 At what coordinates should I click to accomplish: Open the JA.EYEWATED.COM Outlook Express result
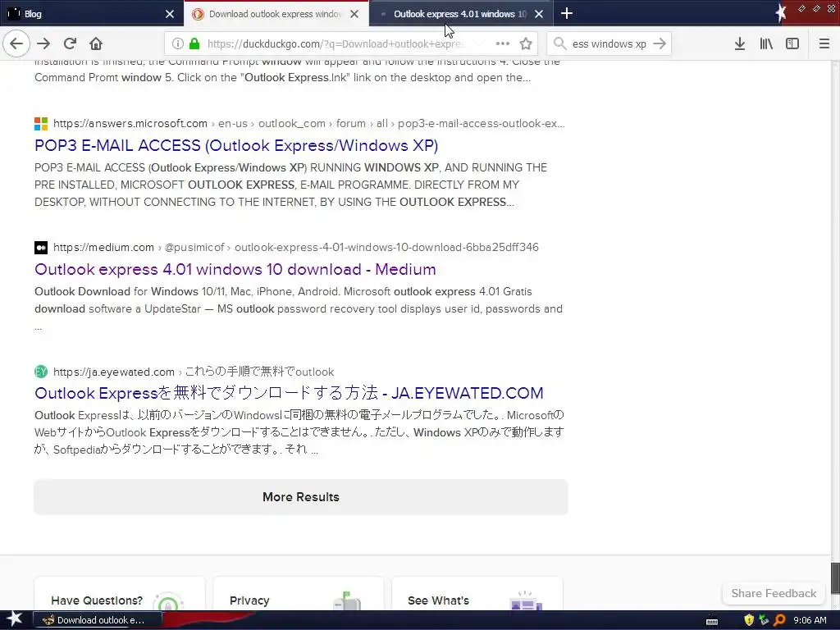289,393
